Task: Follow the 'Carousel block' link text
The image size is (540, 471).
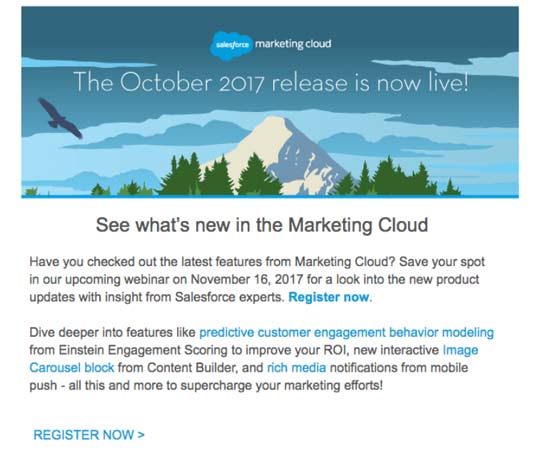Action: pos(72,368)
